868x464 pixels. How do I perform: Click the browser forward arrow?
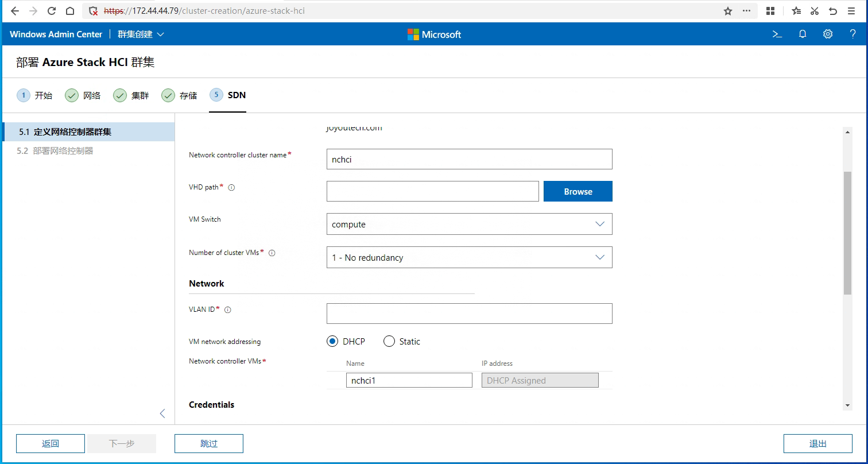[x=33, y=11]
